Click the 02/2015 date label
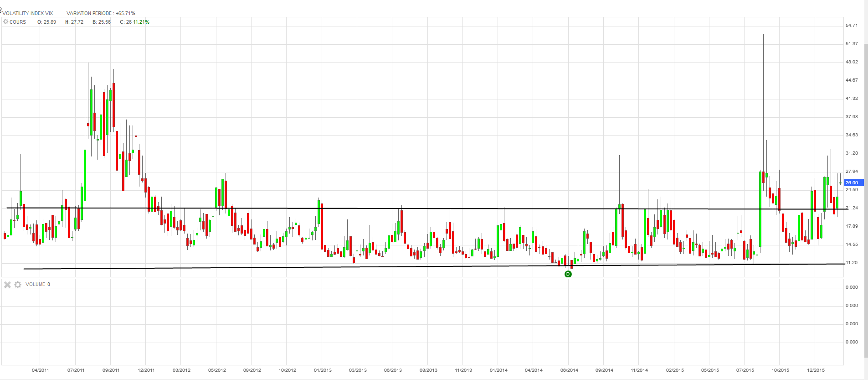The image size is (868, 380). click(675, 370)
